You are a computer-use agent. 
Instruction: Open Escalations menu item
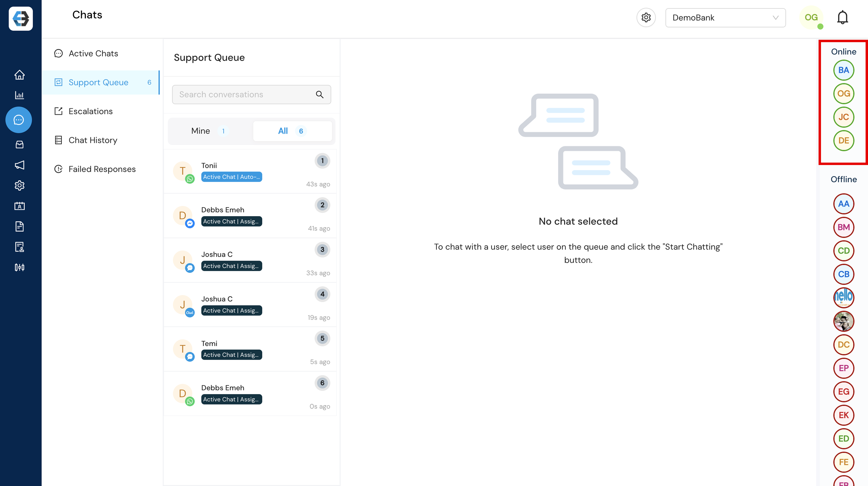coord(101,111)
